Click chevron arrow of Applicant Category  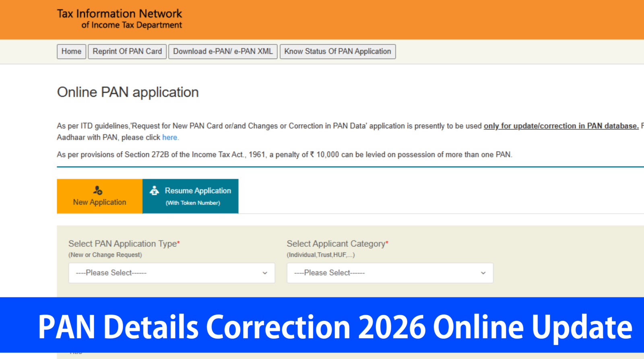[x=483, y=273]
